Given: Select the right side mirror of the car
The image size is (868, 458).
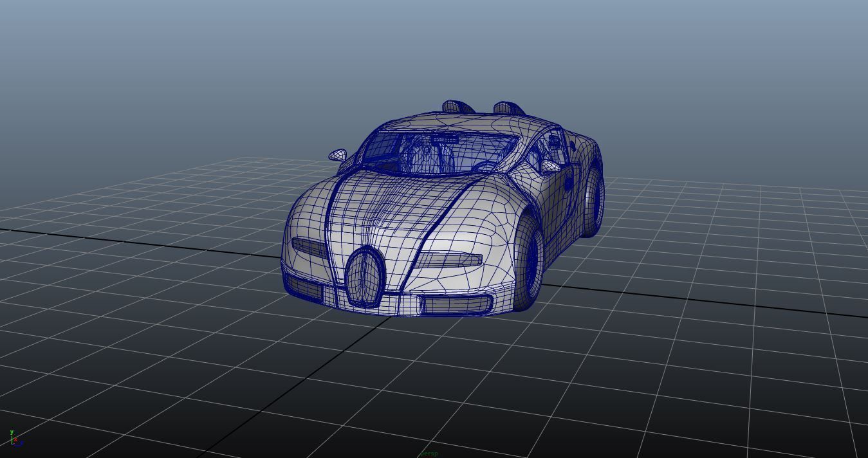Looking at the screenshot, I should [x=550, y=167].
